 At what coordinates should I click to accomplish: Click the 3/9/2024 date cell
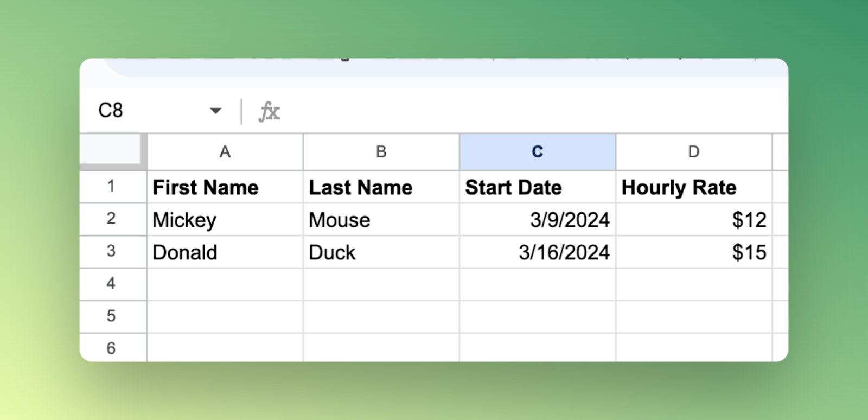click(x=538, y=220)
